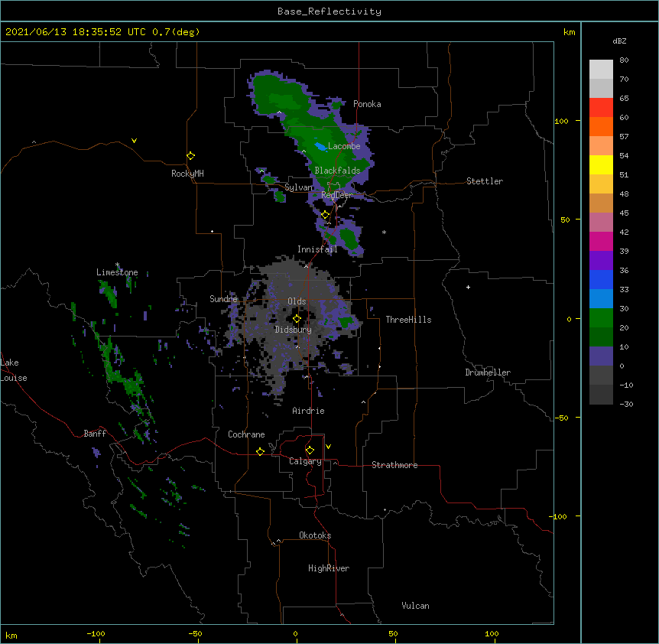Viewport: 659px width, 644px height.
Task: Click the Vulcan town label
Action: point(415,606)
